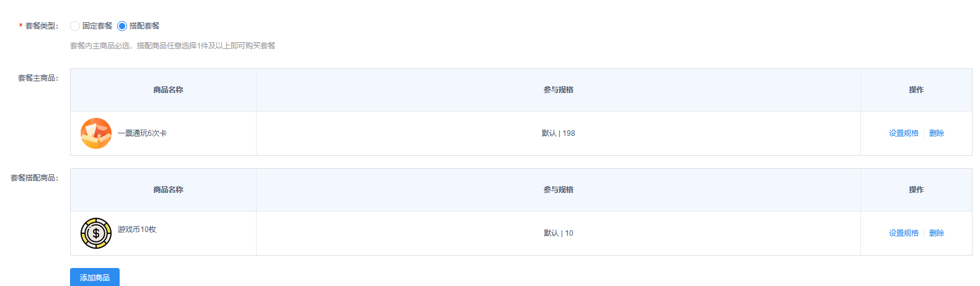
Task: Click the 默认 | 198 spec cell
Action: [558, 133]
